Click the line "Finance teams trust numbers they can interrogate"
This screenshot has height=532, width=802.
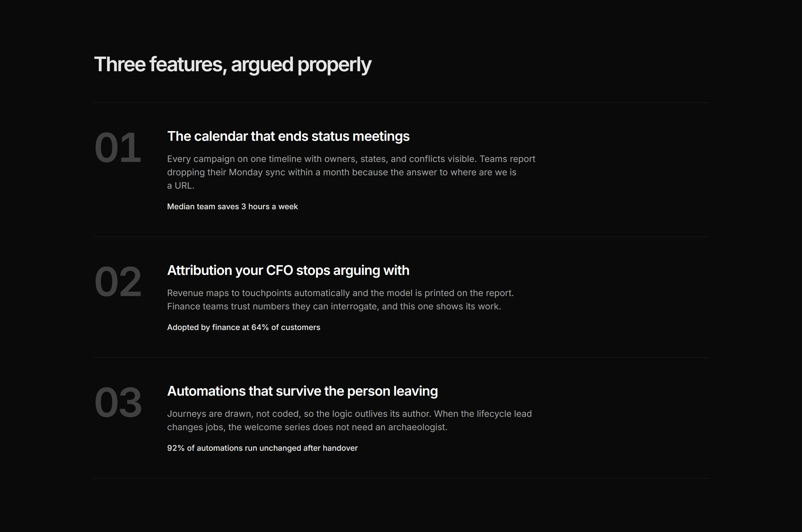(334, 306)
